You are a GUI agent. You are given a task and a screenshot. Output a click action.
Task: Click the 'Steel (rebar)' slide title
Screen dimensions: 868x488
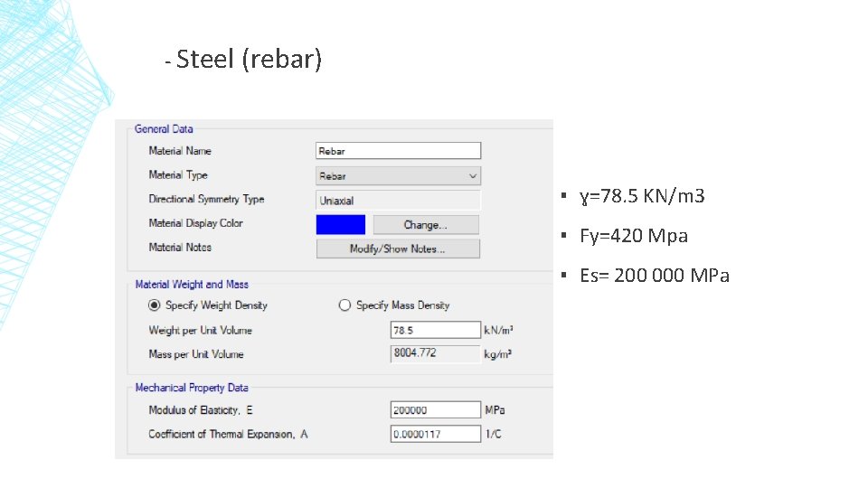249,59
